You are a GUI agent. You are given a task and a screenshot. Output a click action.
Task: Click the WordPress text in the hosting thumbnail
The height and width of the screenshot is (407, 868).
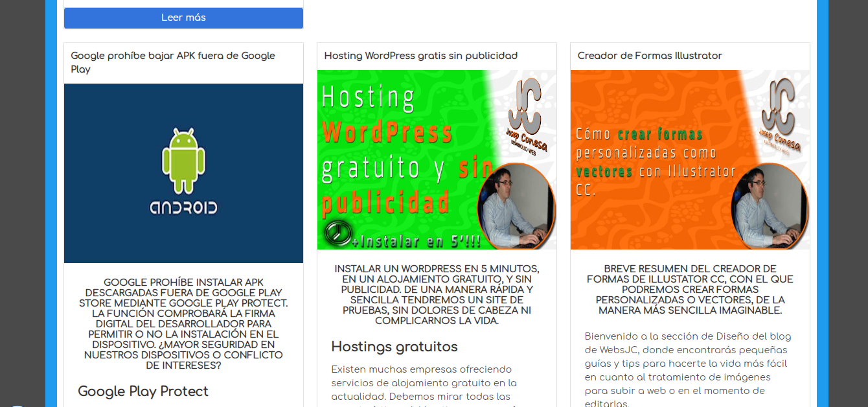click(x=387, y=132)
